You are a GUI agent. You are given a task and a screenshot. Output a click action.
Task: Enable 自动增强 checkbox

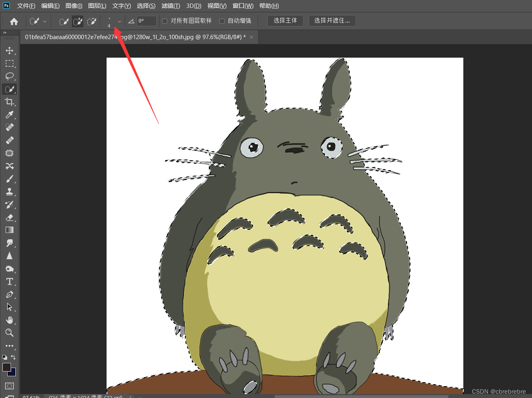(x=222, y=21)
